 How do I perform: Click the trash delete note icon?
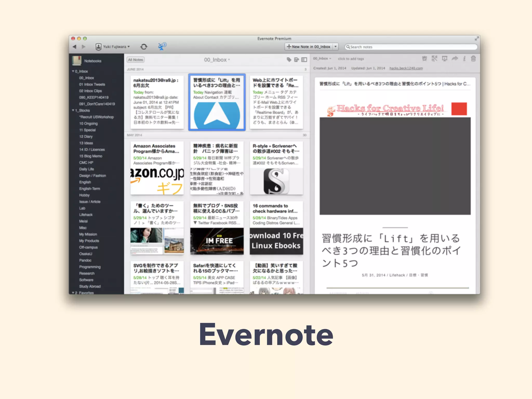[473, 58]
